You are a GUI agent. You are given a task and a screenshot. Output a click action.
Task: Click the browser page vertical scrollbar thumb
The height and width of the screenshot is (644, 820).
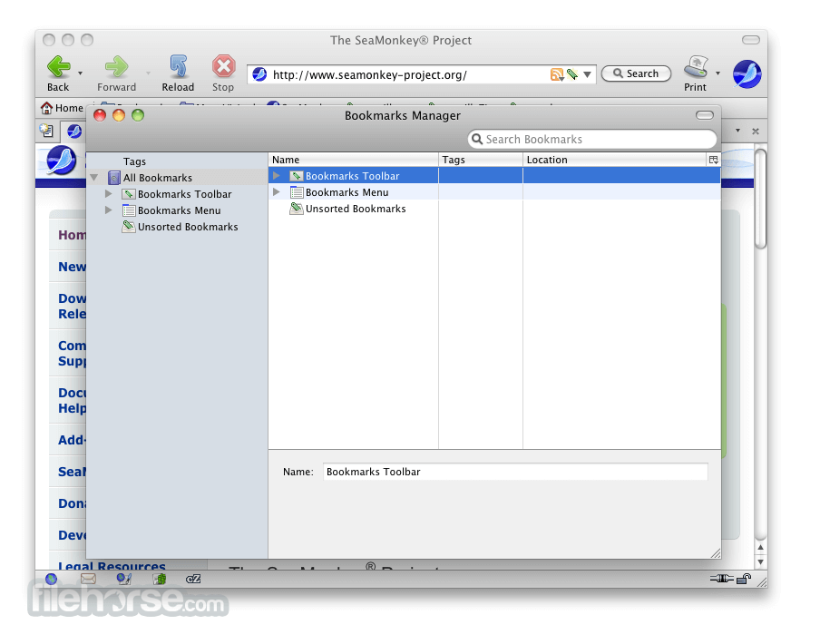coord(761,199)
